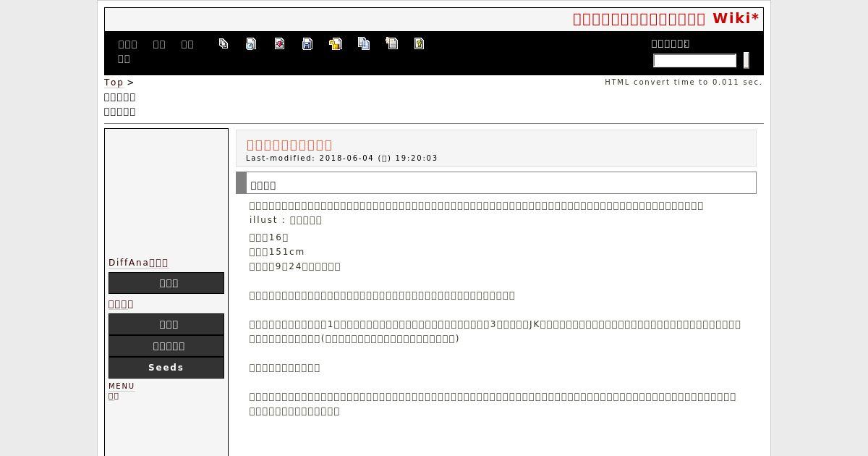The width and height of the screenshot is (868, 456).
Task: Click the dark button below DiffAna link
Action: coord(166,283)
